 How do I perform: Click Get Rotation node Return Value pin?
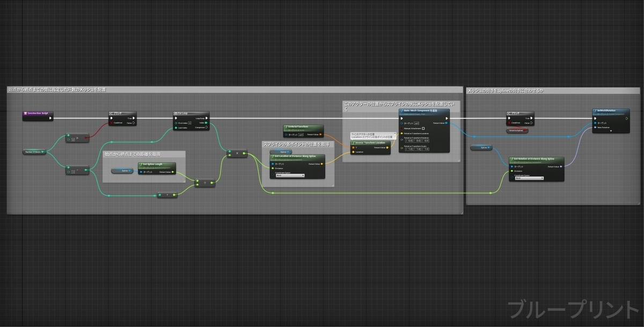click(x=561, y=166)
